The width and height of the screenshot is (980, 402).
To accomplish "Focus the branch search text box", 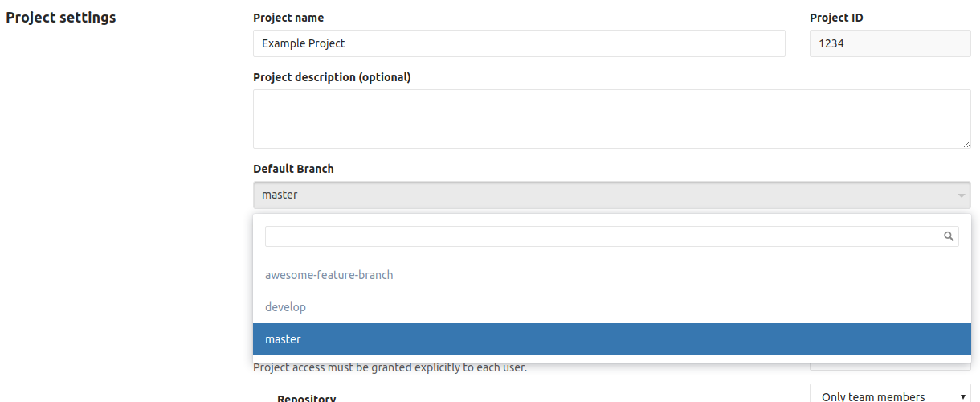I will pyautogui.click(x=602, y=236).
